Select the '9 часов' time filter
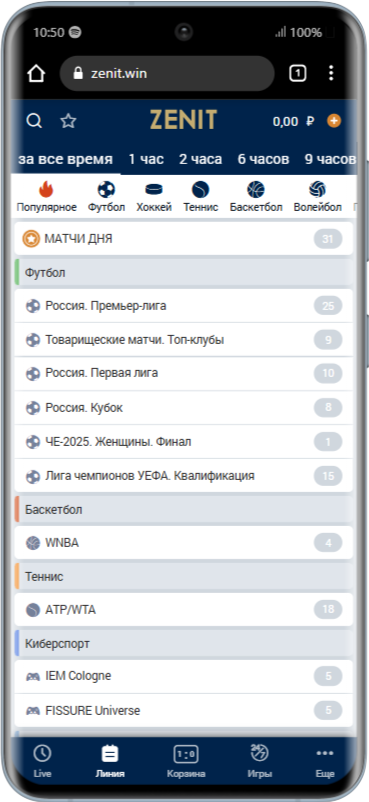369x802 pixels. coord(330,159)
